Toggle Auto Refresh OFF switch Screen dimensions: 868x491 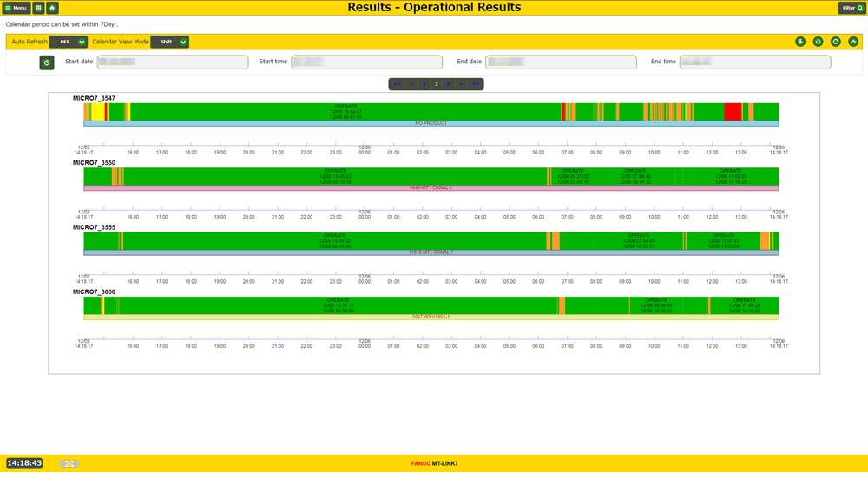(x=69, y=42)
